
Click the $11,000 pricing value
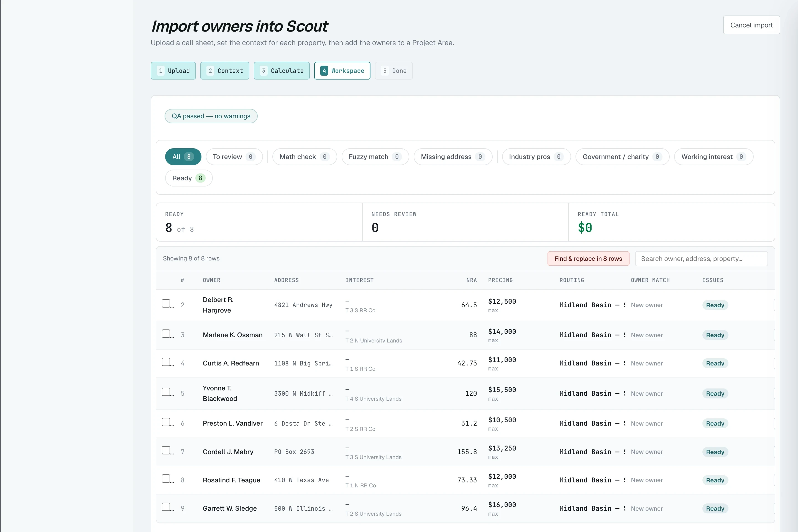point(502,360)
